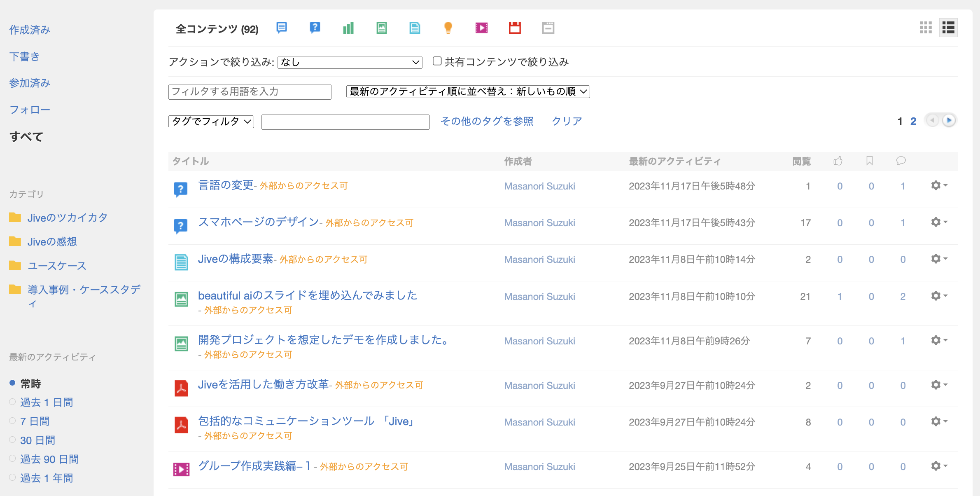The width and height of the screenshot is (980, 496).
Task: Click その他のタグを参照 link
Action: pos(487,121)
